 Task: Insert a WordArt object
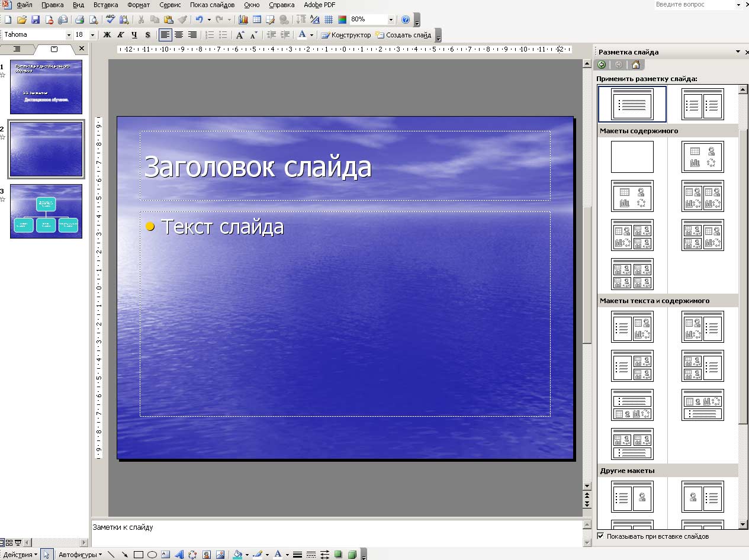pyautogui.click(x=179, y=555)
